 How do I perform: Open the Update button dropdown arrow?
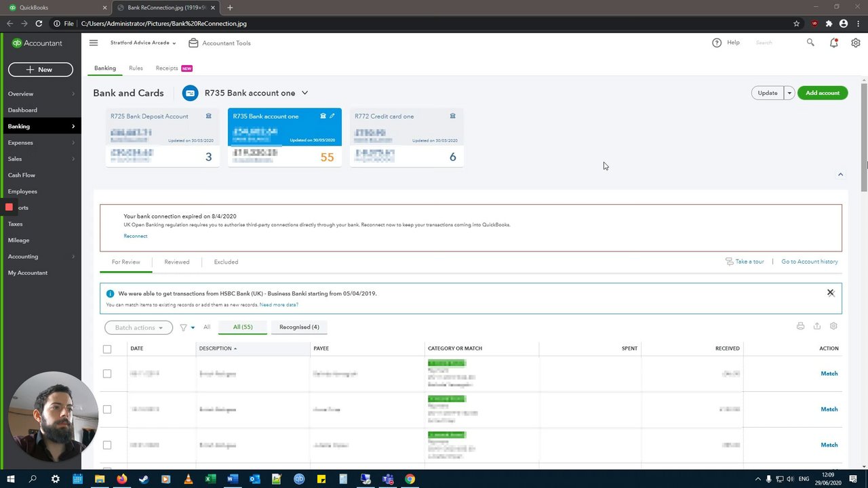coord(789,93)
